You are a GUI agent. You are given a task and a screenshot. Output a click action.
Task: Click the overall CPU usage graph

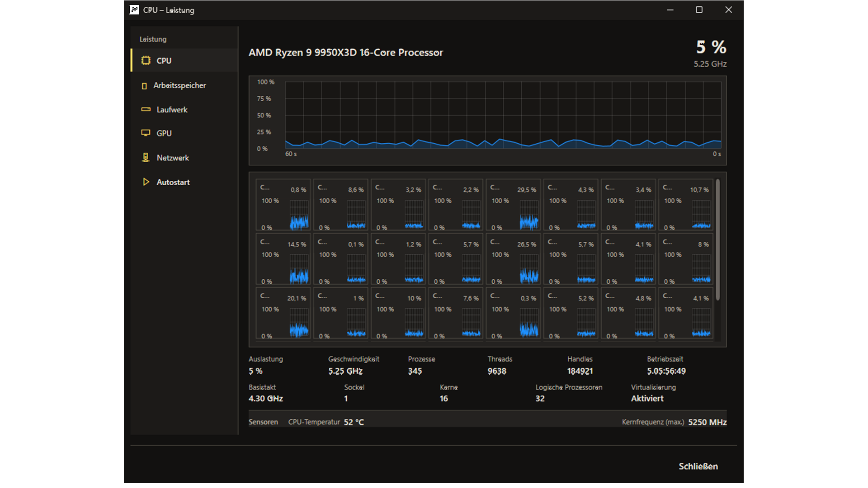pos(487,120)
